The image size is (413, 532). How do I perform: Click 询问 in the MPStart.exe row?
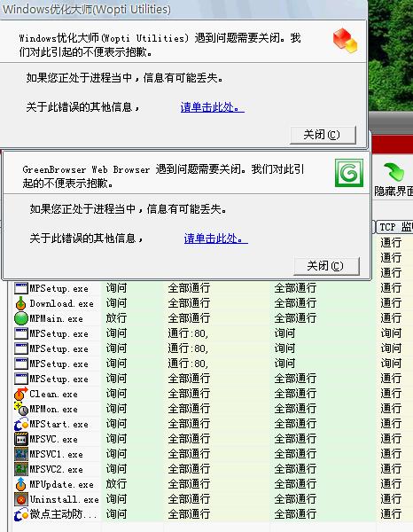point(116,424)
